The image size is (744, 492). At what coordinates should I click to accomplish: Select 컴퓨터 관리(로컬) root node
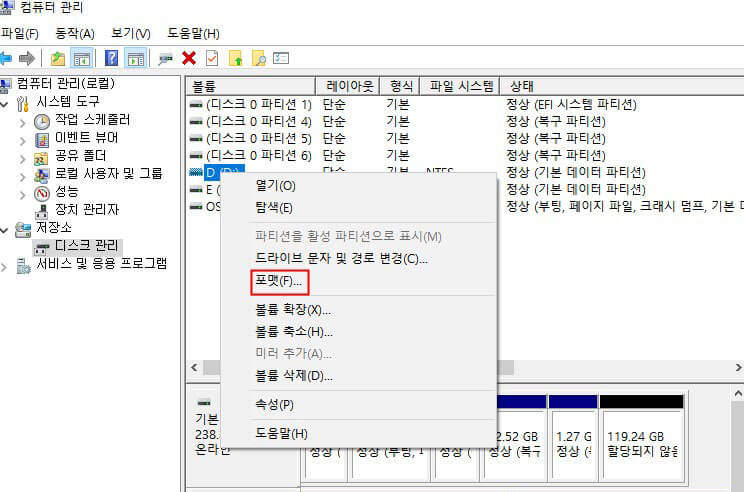pos(66,84)
